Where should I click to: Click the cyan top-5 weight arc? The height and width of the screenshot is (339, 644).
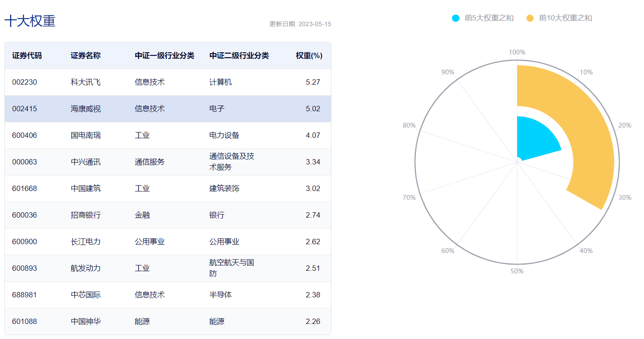537,137
